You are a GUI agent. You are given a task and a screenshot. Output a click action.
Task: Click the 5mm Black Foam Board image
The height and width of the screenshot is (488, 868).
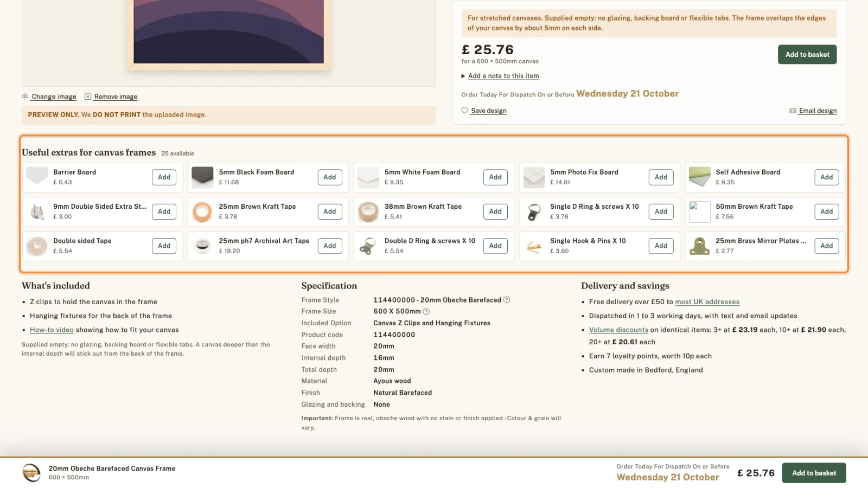(202, 177)
